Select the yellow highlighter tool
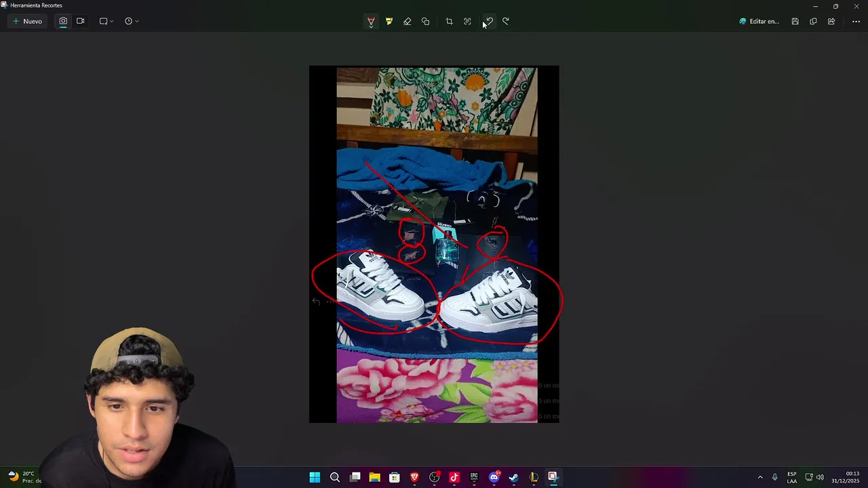868x488 pixels. coord(389,22)
